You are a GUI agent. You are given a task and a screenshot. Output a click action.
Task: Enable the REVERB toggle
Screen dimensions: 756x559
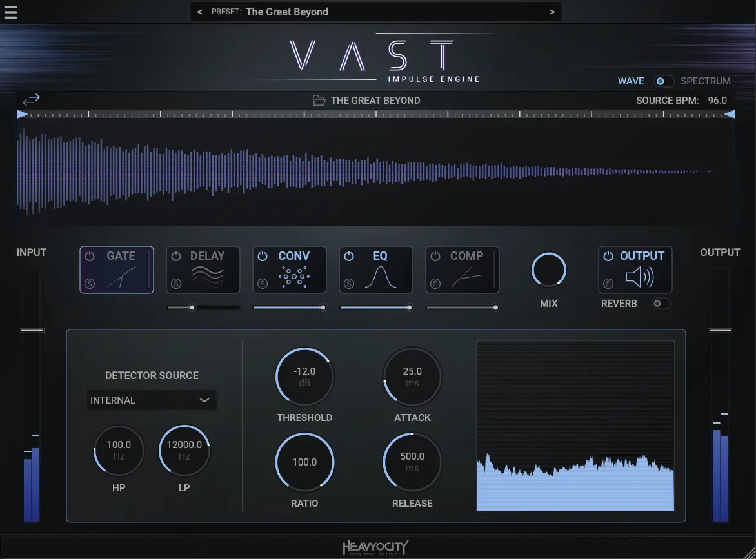click(660, 303)
